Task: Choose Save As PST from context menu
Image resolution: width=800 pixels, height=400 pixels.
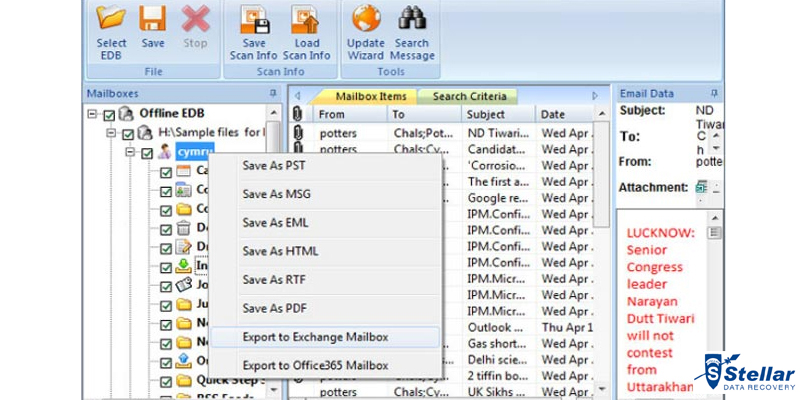Action: [273, 165]
